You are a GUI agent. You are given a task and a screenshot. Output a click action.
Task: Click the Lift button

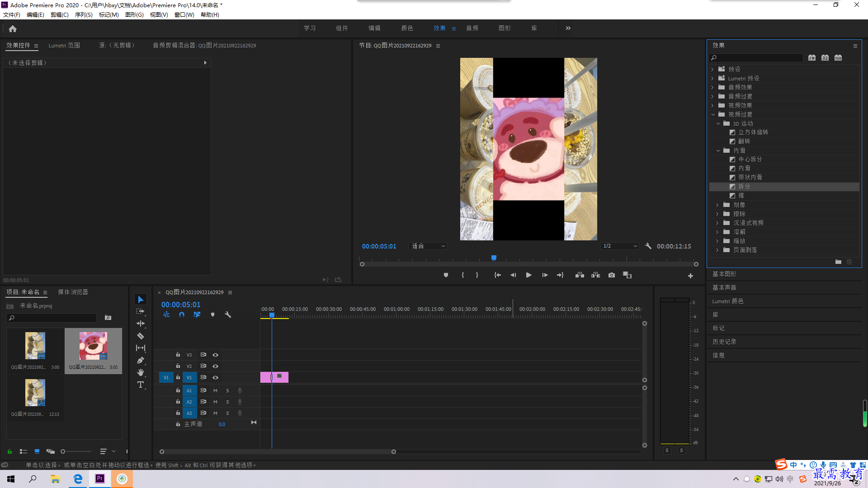(x=580, y=275)
